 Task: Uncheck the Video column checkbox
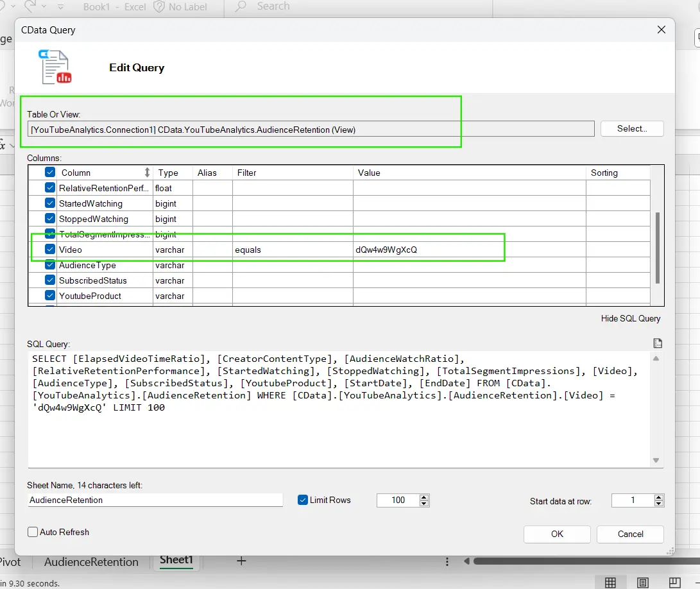(x=50, y=250)
